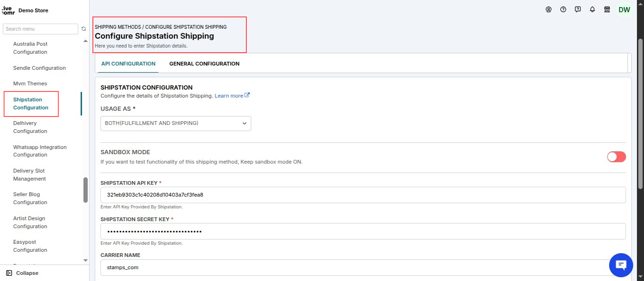Open Australia Post Configuration menu item

pyautogui.click(x=30, y=48)
